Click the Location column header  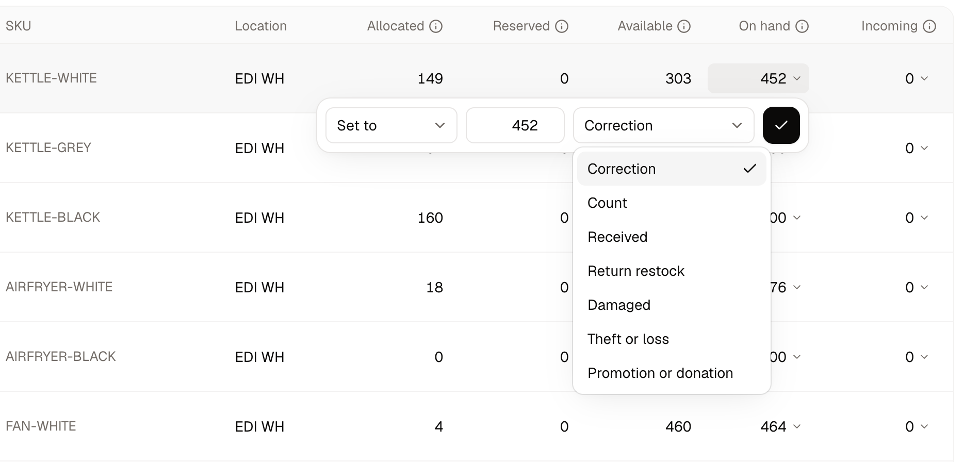260,26
